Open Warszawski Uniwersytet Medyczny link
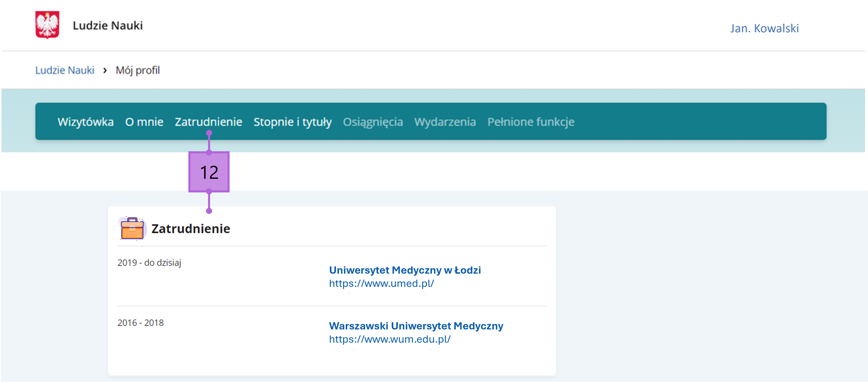 [x=416, y=326]
